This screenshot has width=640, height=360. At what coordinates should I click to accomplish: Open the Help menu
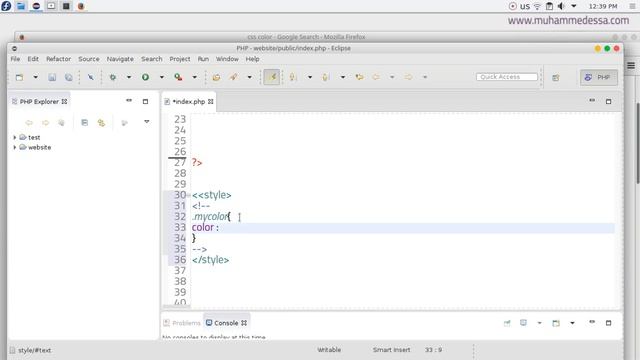[x=252, y=59]
